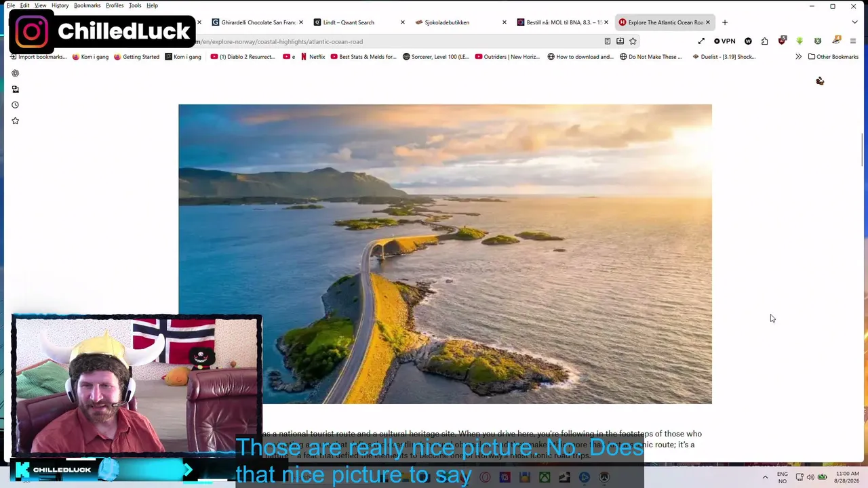Click Import bookmarks... in bookmarks toolbar

pyautogui.click(x=38, y=57)
